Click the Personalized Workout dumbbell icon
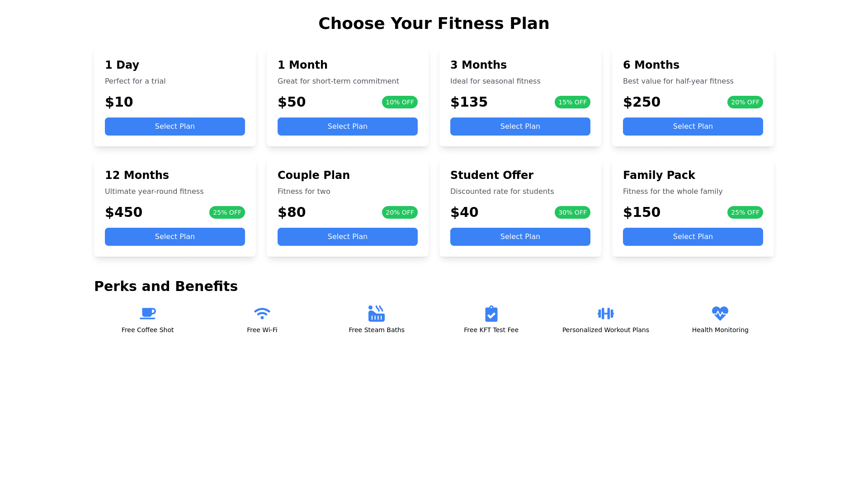 [606, 313]
